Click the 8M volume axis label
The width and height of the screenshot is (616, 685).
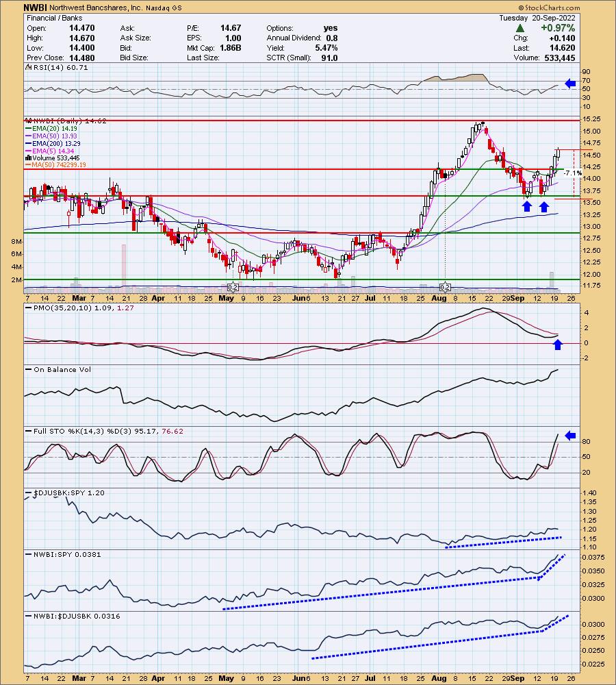click(x=16, y=242)
